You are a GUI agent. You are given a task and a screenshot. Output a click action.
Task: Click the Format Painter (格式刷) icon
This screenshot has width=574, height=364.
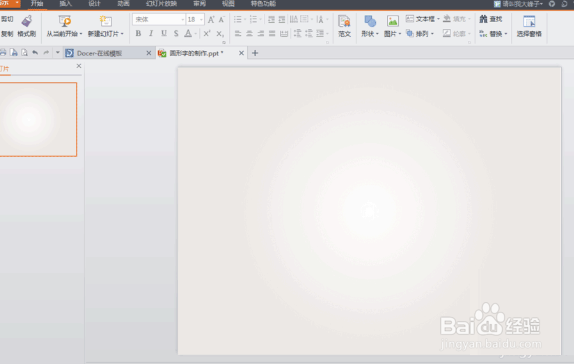(26, 21)
